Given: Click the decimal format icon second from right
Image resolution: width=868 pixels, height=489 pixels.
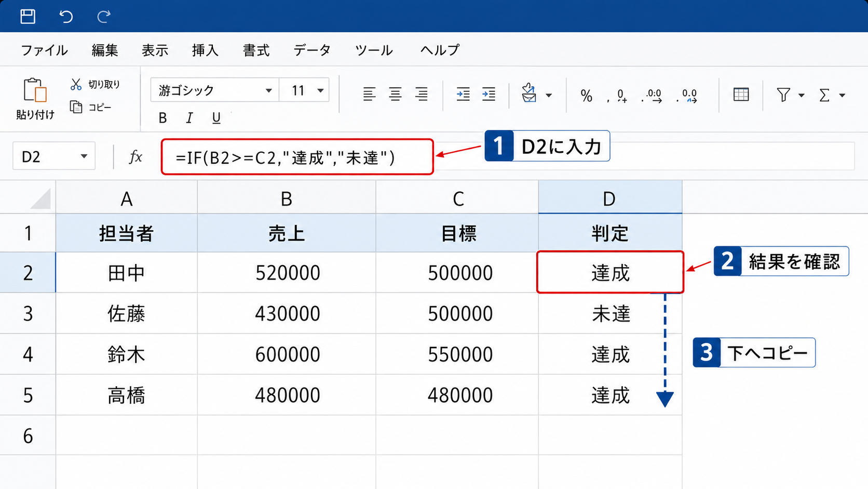Looking at the screenshot, I should pyautogui.click(x=652, y=96).
